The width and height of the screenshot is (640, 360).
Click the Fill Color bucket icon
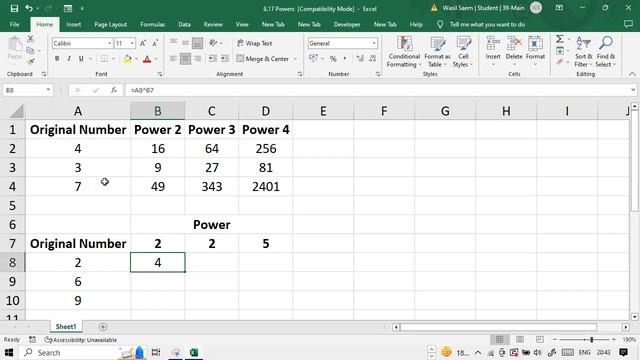click(127, 59)
